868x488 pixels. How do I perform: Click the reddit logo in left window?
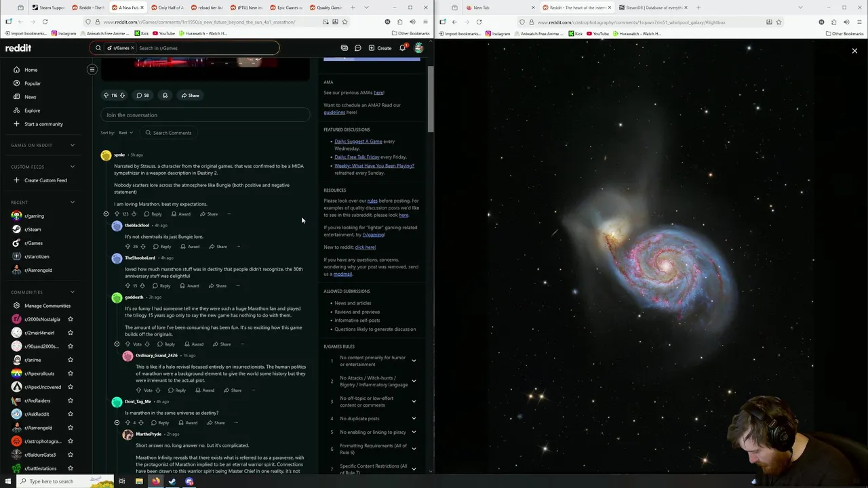(18, 48)
